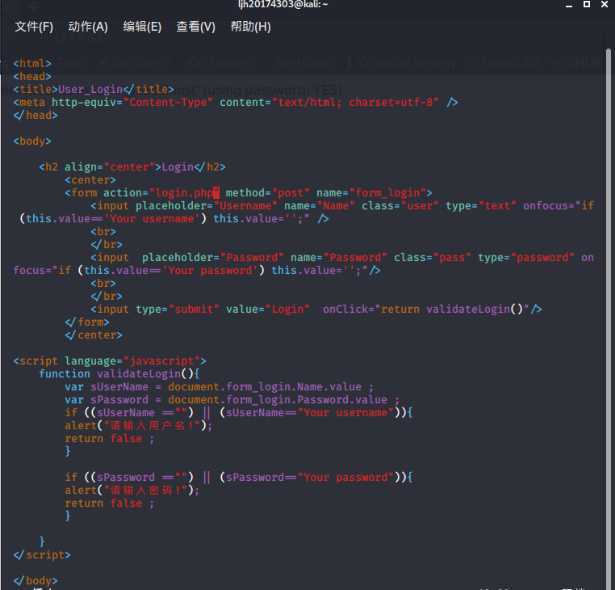Click the var sPassword declaration line
This screenshot has width=615, height=590.
click(x=232, y=400)
